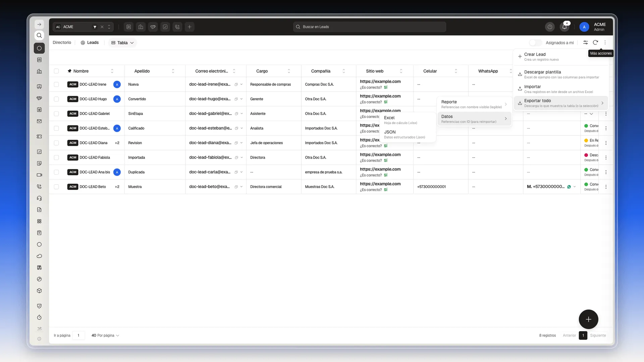Viewport: 644px width, 362px height.
Task: Clear the ACME workspace selector with X
Action: pyautogui.click(x=102, y=27)
